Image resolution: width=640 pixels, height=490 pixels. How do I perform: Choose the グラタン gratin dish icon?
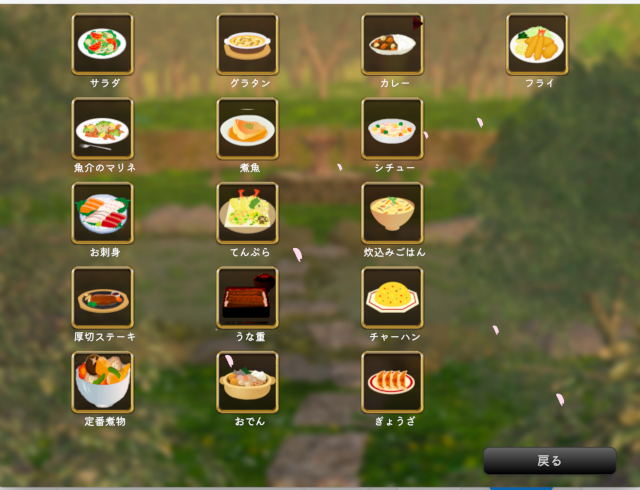point(247,44)
